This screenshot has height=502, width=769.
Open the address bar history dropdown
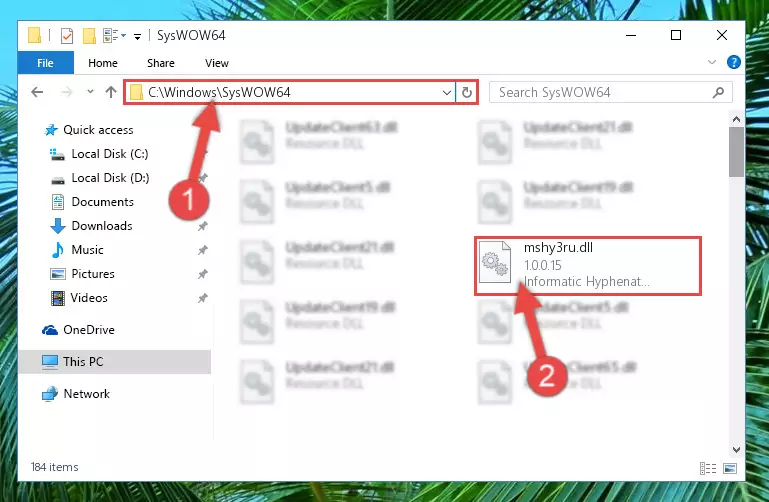tap(447, 92)
